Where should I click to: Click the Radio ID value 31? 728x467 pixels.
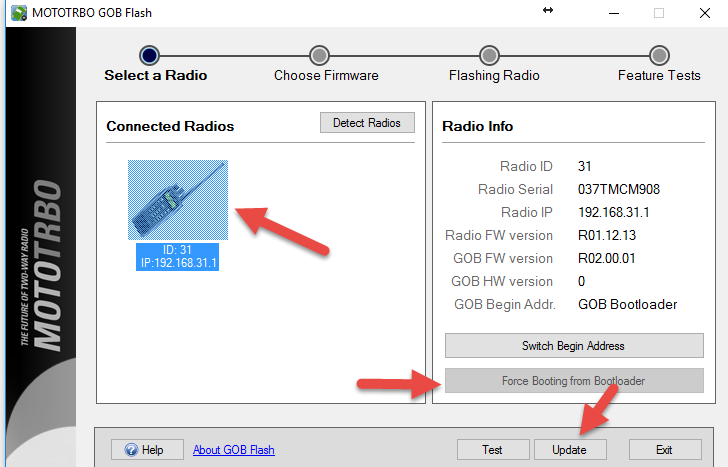pyautogui.click(x=585, y=166)
